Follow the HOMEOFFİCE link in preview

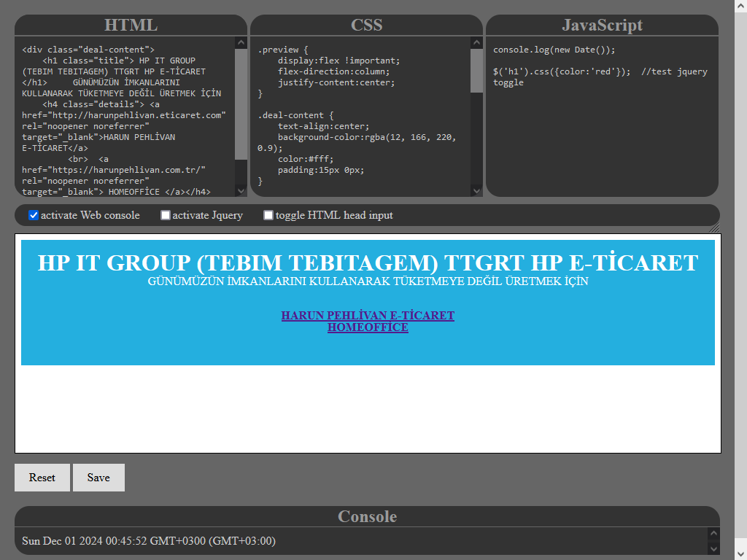[368, 327]
